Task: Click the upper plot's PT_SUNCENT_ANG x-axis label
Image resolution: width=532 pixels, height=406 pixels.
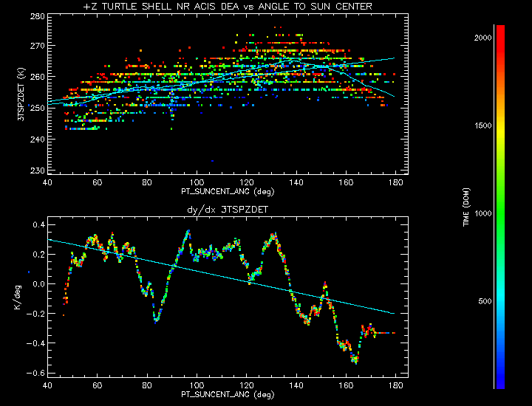Action: (227, 191)
